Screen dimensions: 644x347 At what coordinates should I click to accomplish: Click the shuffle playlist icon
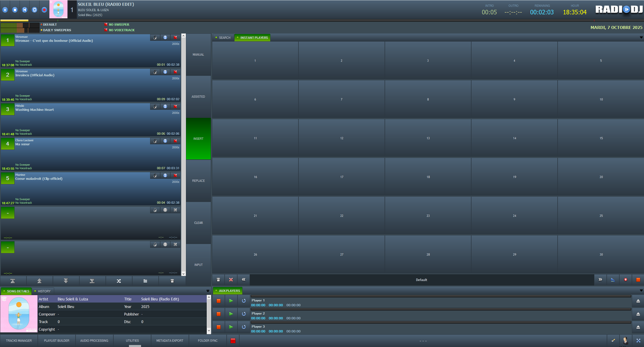click(119, 281)
